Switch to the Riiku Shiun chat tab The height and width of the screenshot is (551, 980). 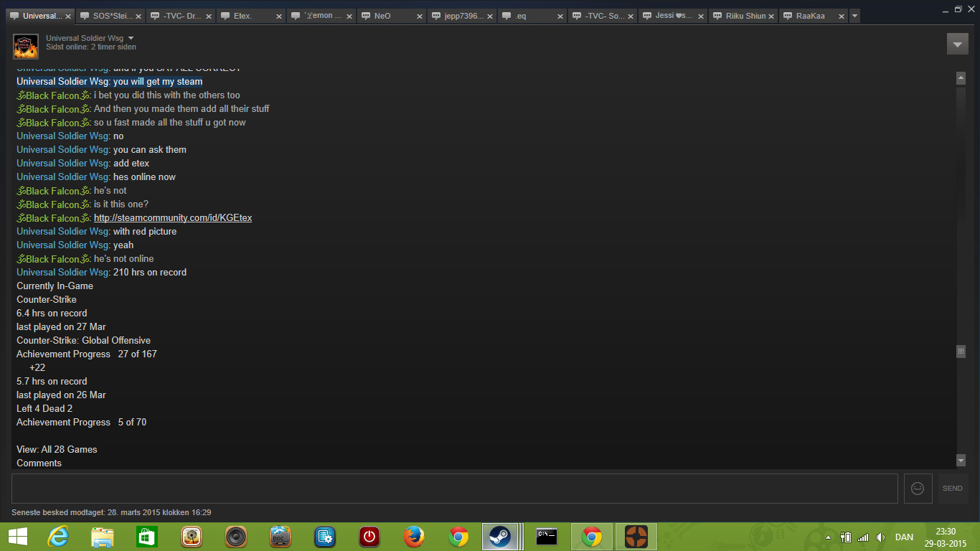tap(745, 16)
